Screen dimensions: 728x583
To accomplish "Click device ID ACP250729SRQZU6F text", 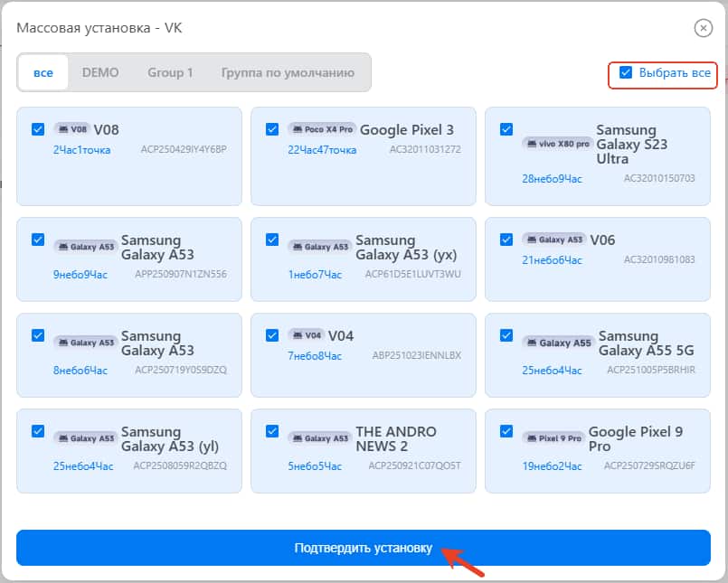I will (649, 466).
